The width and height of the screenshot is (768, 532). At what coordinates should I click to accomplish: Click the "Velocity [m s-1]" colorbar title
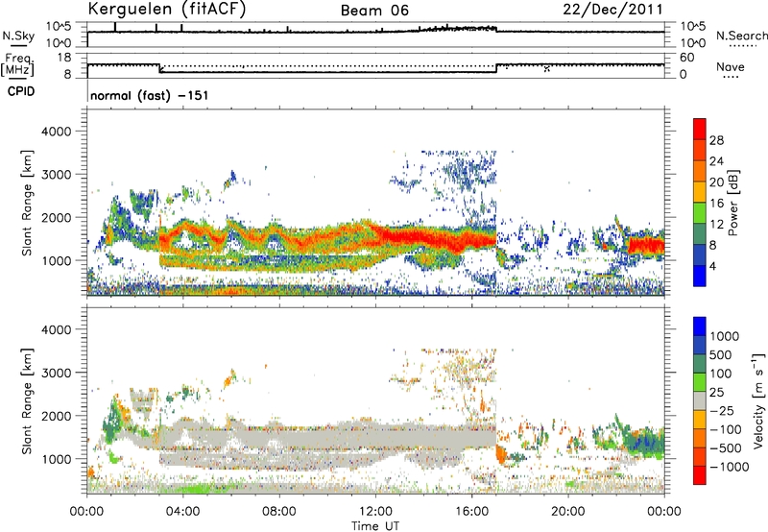pyautogui.click(x=758, y=400)
